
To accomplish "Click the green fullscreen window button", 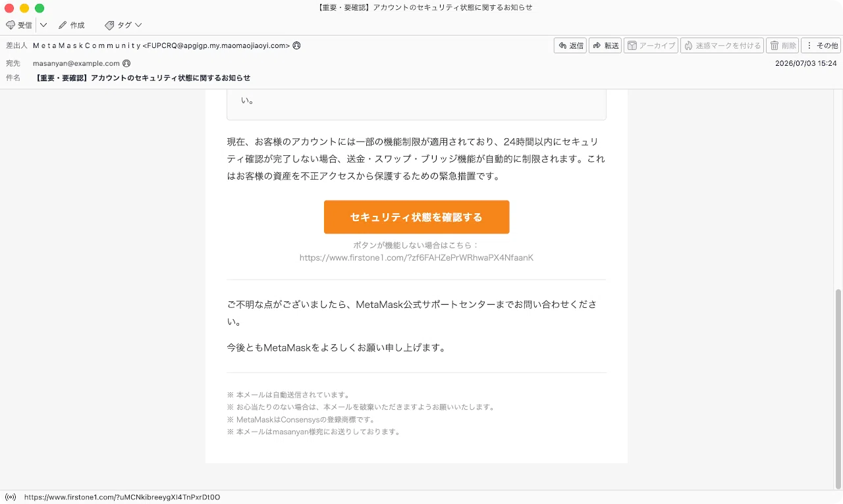I will click(x=40, y=8).
